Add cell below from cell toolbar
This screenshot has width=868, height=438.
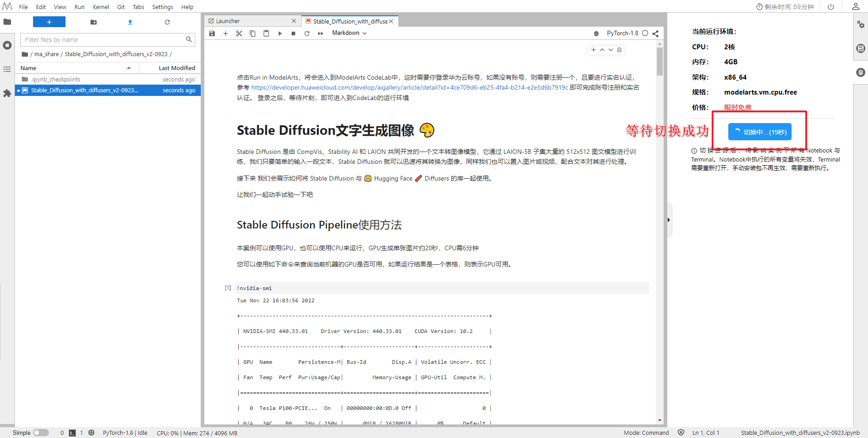[x=594, y=50]
